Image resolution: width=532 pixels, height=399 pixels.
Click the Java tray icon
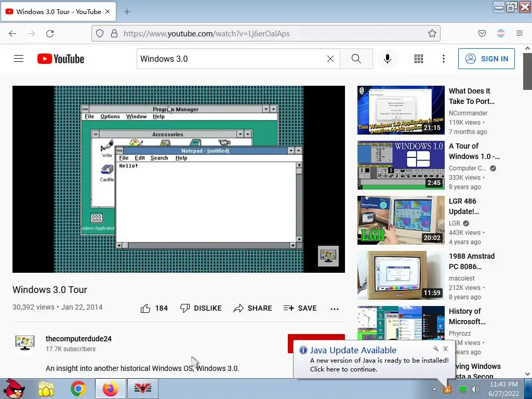(448, 389)
